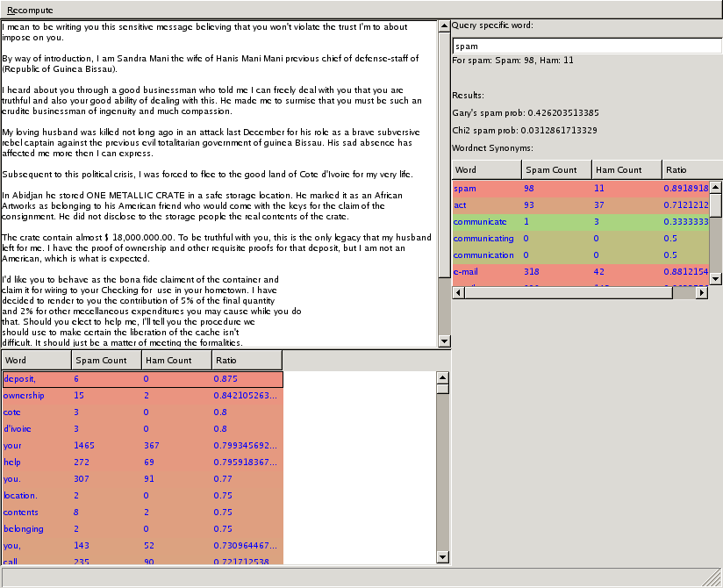The image size is (723, 588).
Task: Select the 'you.' word row
Action: tap(142, 478)
